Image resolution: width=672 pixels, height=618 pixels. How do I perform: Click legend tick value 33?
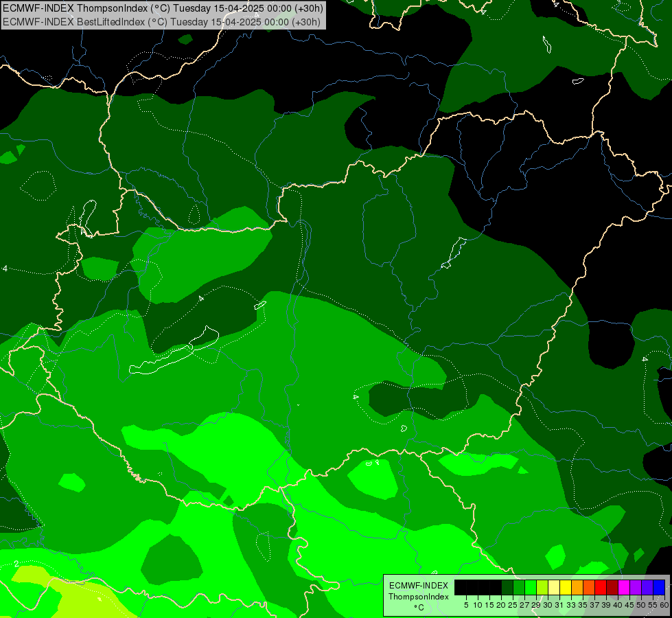click(x=571, y=605)
